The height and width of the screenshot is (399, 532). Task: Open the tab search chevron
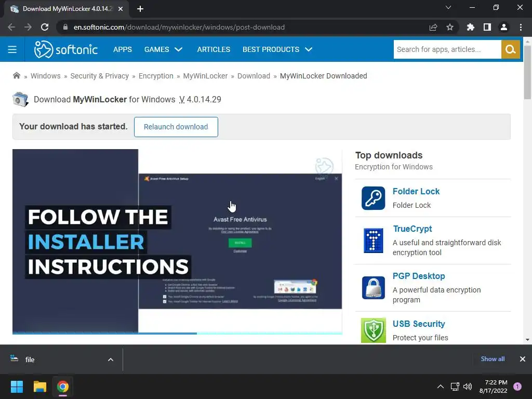coord(448,7)
